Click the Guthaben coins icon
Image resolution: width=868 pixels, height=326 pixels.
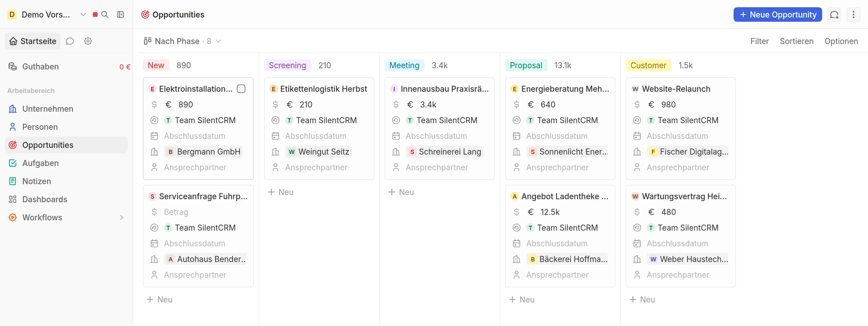click(x=12, y=66)
